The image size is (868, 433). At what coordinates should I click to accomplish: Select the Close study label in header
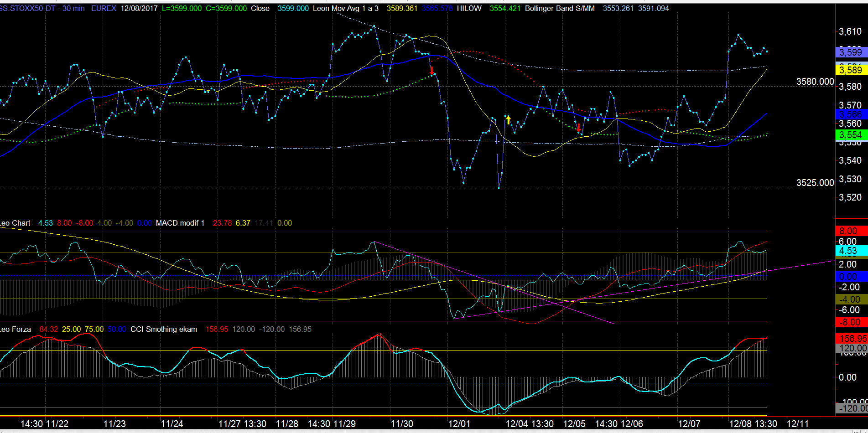[x=260, y=8]
